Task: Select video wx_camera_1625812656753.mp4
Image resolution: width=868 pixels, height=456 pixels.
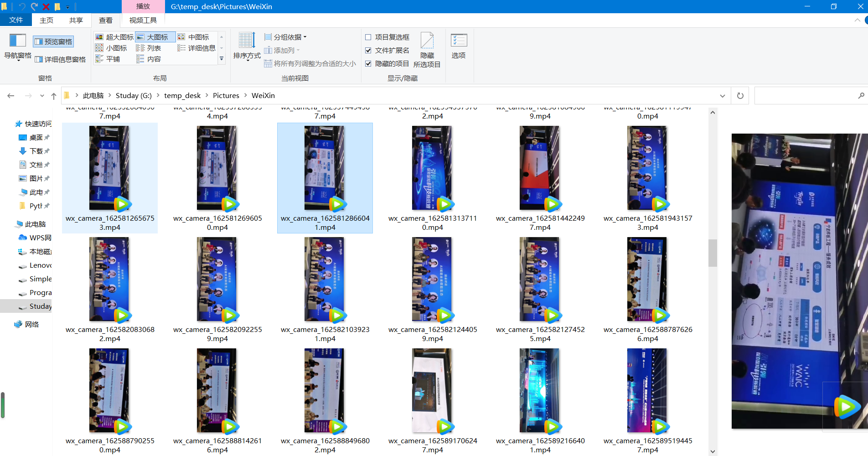Action: (x=110, y=178)
